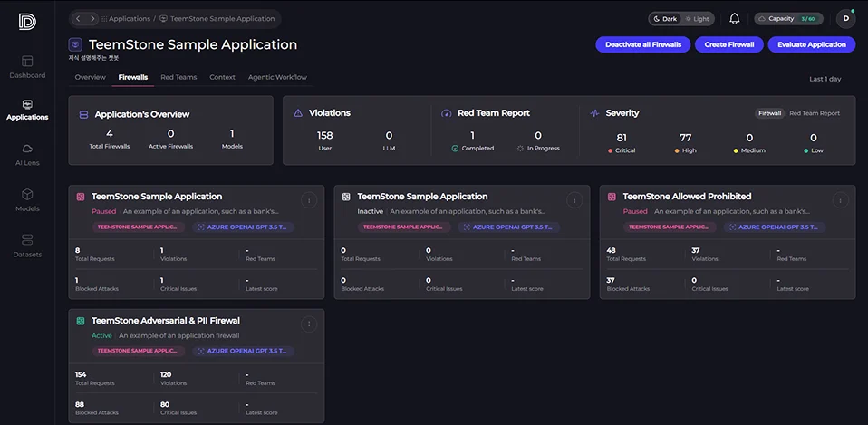Click the Create Firewall button
This screenshot has width=868, height=425.
(x=729, y=44)
